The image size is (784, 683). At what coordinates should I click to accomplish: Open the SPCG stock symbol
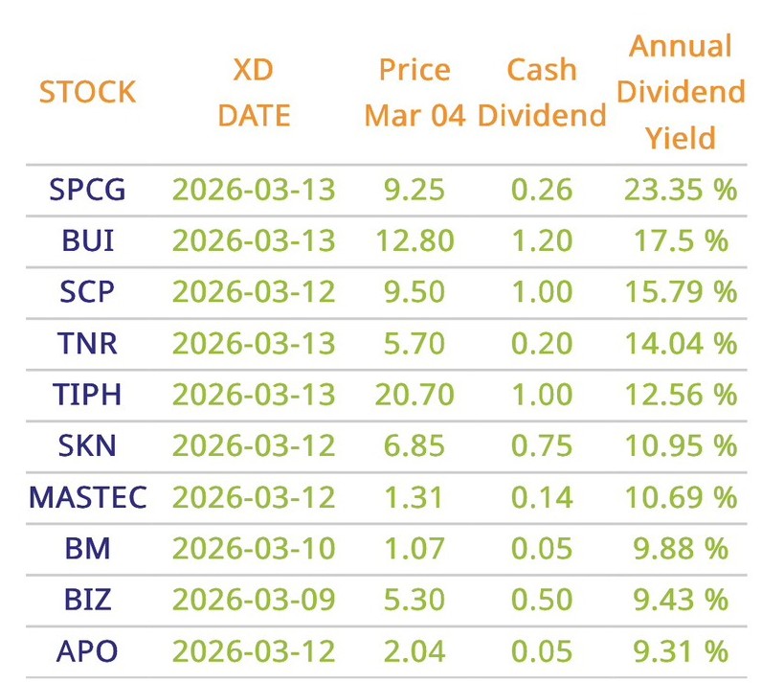tap(87, 189)
